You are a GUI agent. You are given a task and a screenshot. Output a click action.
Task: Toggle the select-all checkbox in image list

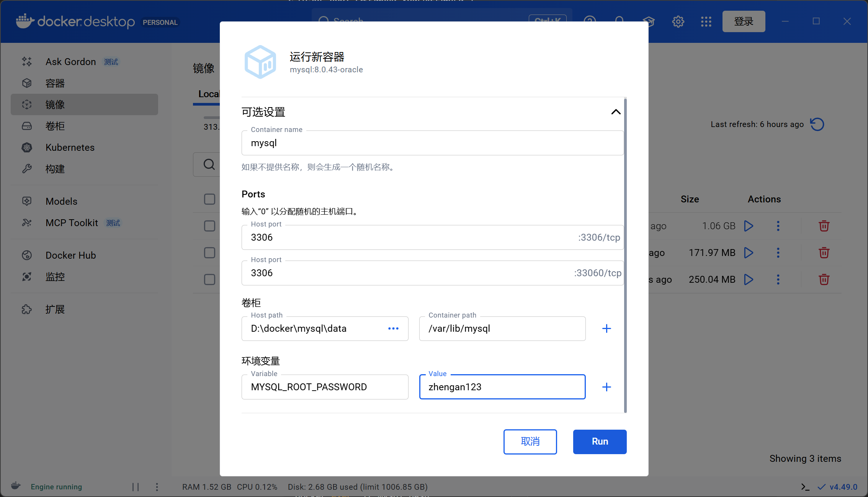point(209,199)
